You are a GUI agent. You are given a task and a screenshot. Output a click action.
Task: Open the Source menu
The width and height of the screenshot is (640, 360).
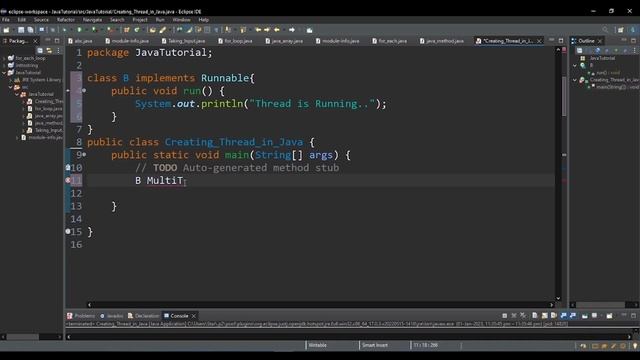pyautogui.click(x=41, y=20)
